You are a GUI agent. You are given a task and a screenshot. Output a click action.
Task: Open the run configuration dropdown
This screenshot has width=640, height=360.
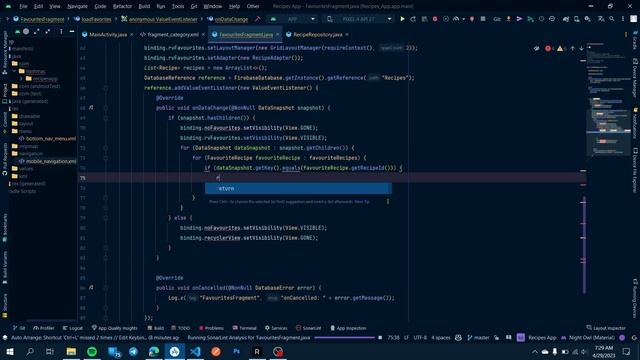tap(292, 19)
